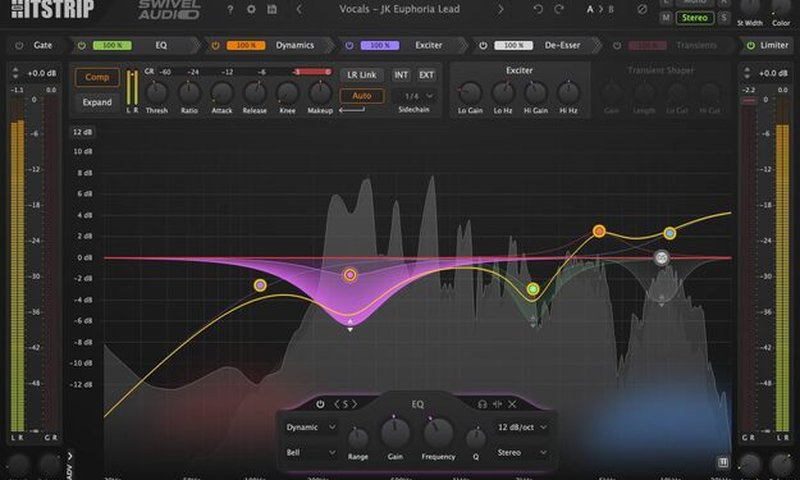
Task: Click the undo arrow icon
Action: 538,10
